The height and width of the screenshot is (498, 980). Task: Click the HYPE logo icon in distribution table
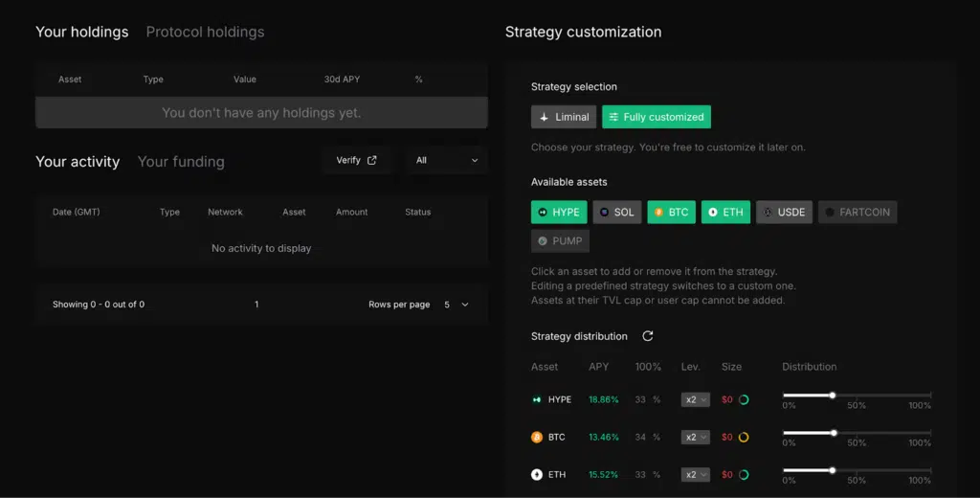click(537, 399)
